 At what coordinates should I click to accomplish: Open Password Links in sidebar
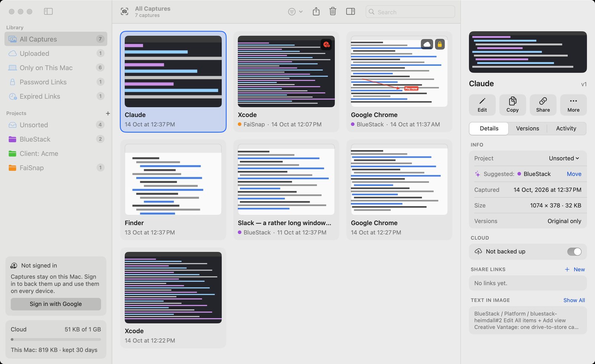coord(56,82)
